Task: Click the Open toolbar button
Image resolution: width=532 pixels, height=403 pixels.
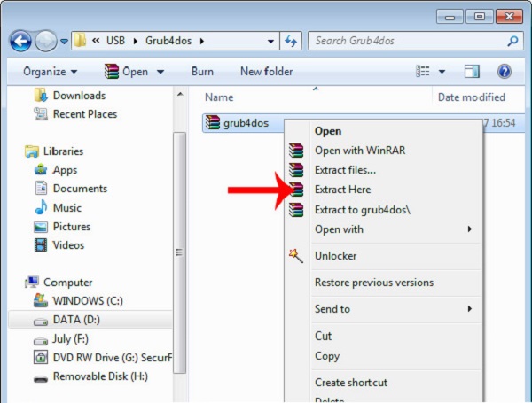Action: coord(126,72)
